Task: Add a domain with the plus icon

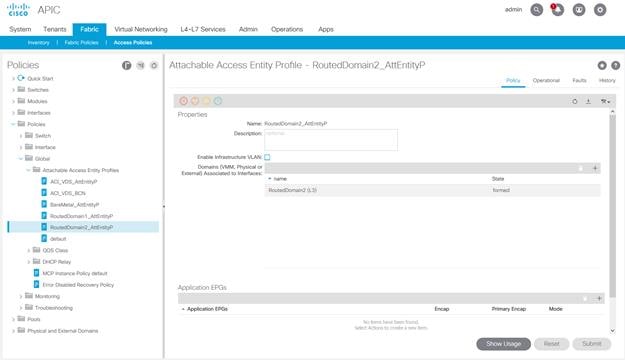Action: [x=595, y=168]
